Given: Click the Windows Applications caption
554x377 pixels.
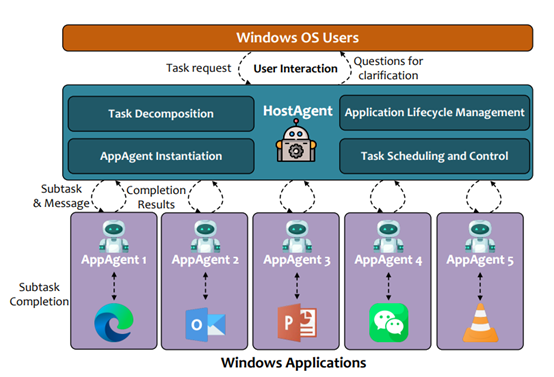Looking at the screenshot, I should [x=294, y=363].
